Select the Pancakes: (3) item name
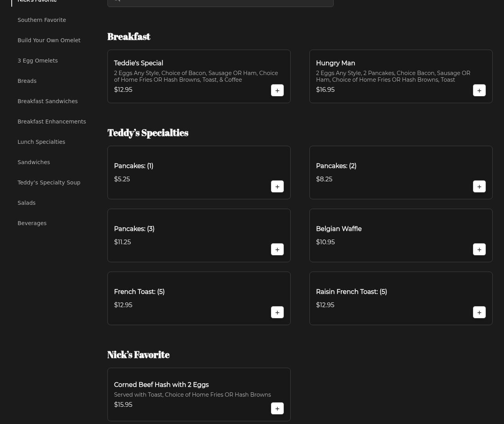504x424 pixels. (x=134, y=229)
